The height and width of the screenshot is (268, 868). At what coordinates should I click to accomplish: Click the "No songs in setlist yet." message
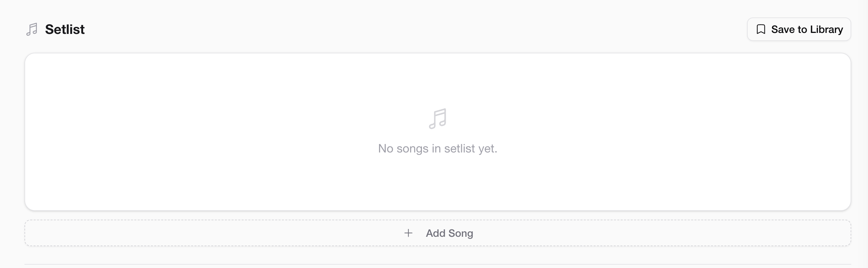pos(437,148)
